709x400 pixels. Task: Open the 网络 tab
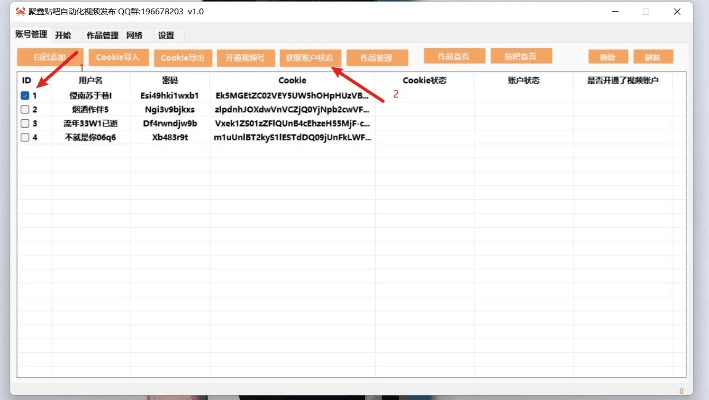[134, 35]
